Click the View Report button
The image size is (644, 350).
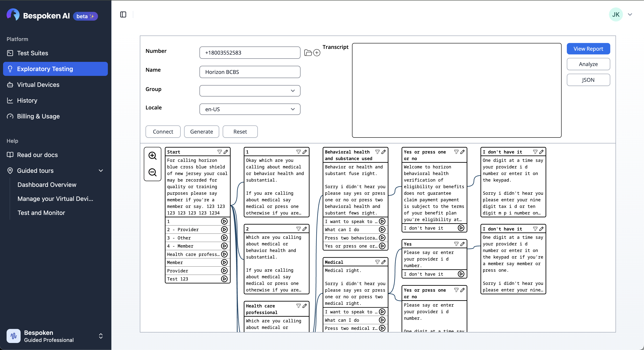tap(588, 48)
